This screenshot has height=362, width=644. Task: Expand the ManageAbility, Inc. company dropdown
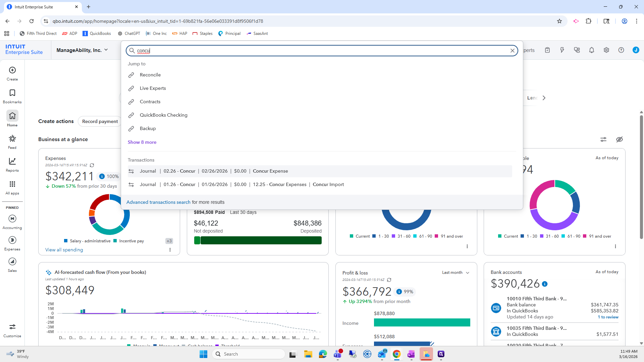point(82,50)
